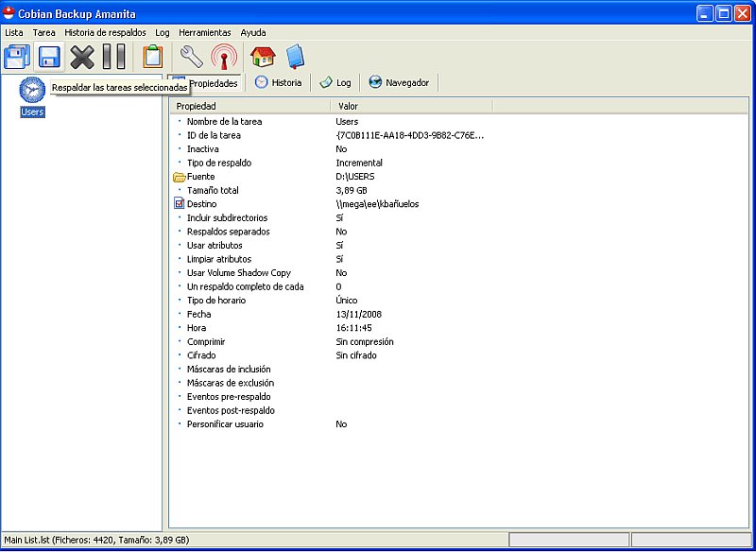756x552 pixels.
Task: Click the "Único" schedule type value
Action: [347, 301]
